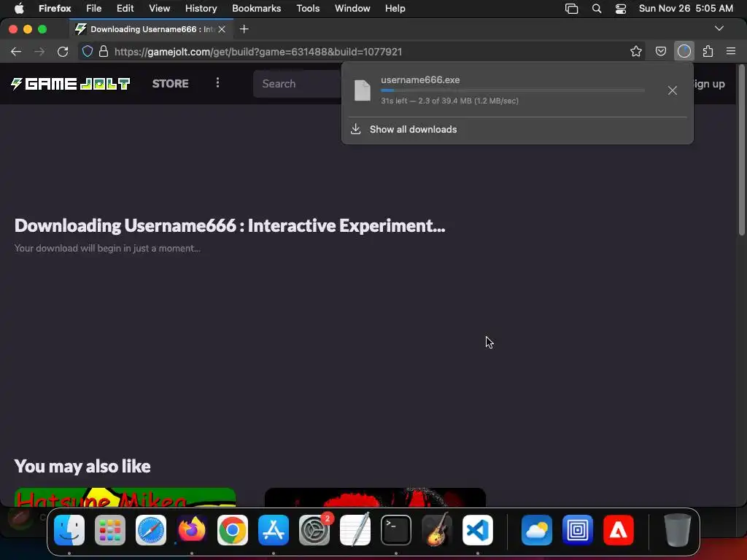The width and height of the screenshot is (747, 560).
Task: Click the You may also like heading
Action: [x=82, y=466]
